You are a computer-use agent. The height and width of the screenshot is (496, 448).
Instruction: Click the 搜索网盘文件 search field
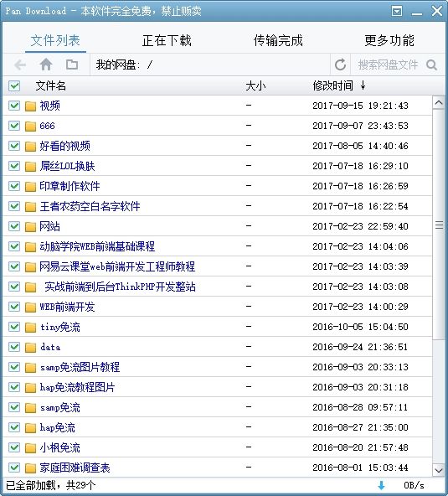(x=388, y=65)
